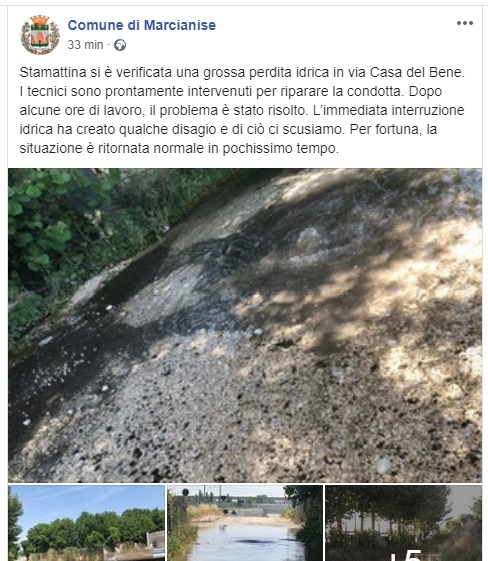This screenshot has height=561, width=488.
Task: Open the flooded road thumbnail photo
Action: pos(245,523)
